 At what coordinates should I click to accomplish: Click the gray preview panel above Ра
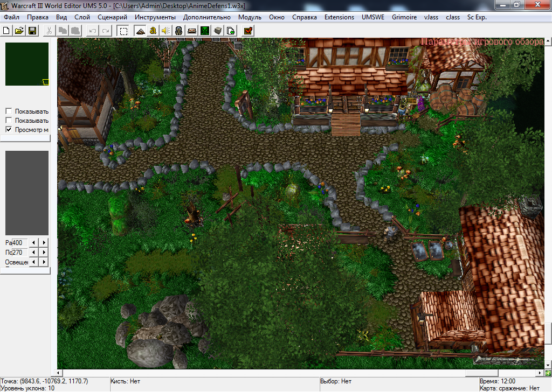click(x=27, y=193)
